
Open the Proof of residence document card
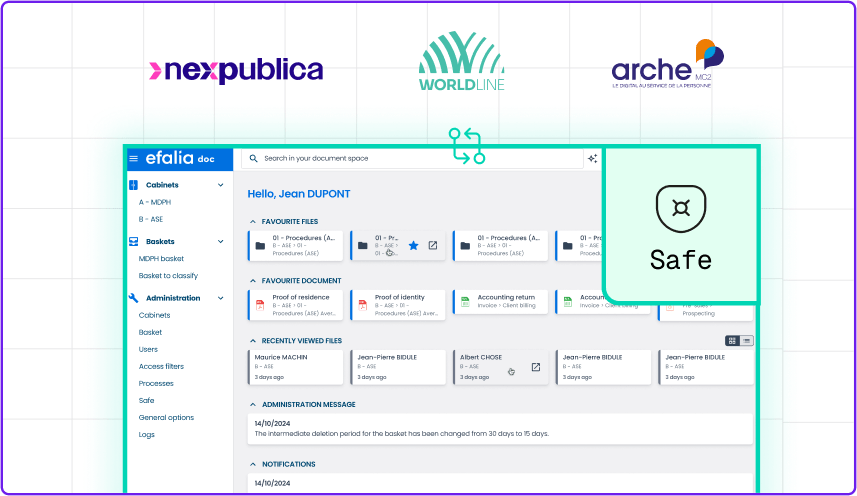pyautogui.click(x=296, y=305)
